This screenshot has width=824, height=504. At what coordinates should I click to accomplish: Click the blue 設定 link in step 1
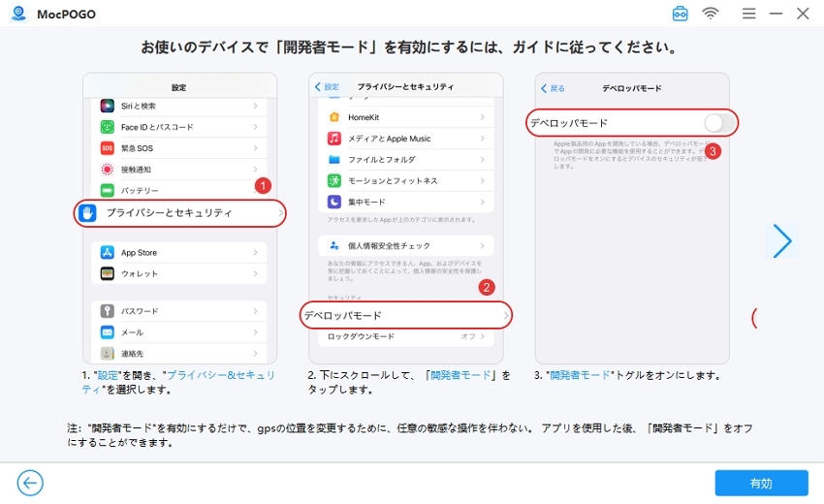pos(108,375)
